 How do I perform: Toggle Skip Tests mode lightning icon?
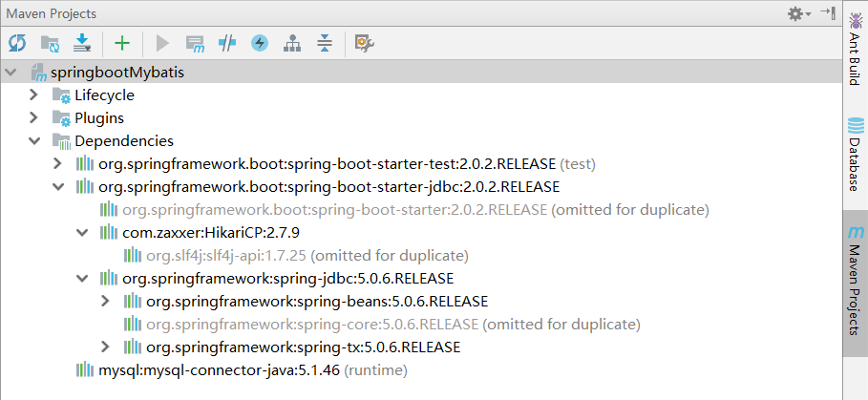tap(260, 43)
